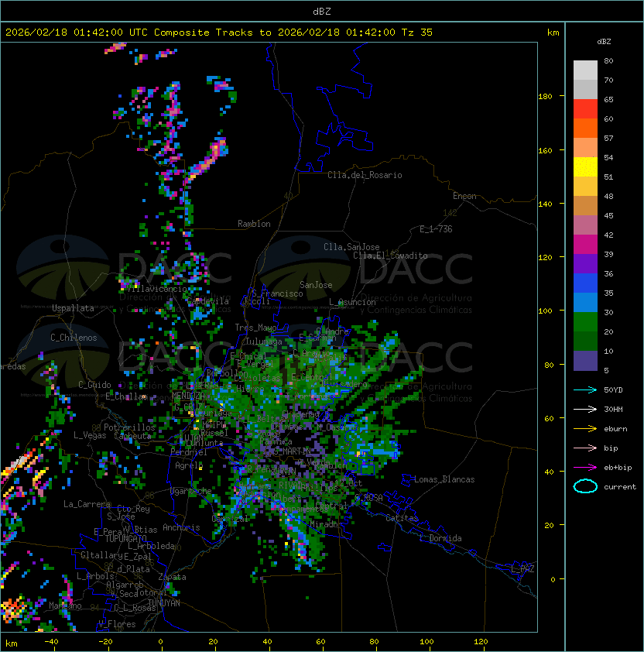Click the '60' mark on horizontal axis

320,642
